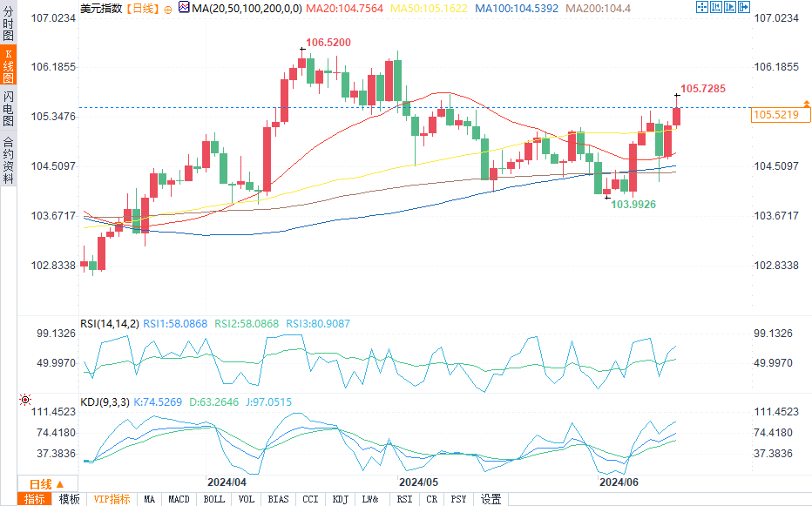Click the RSI1:58.0868 value
812x506 pixels.
coord(175,324)
